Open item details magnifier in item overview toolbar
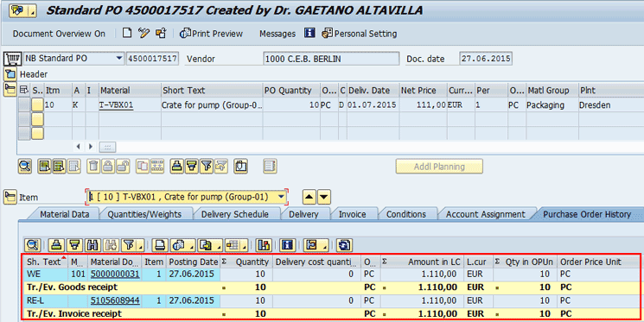The image size is (644, 322). (x=25, y=166)
